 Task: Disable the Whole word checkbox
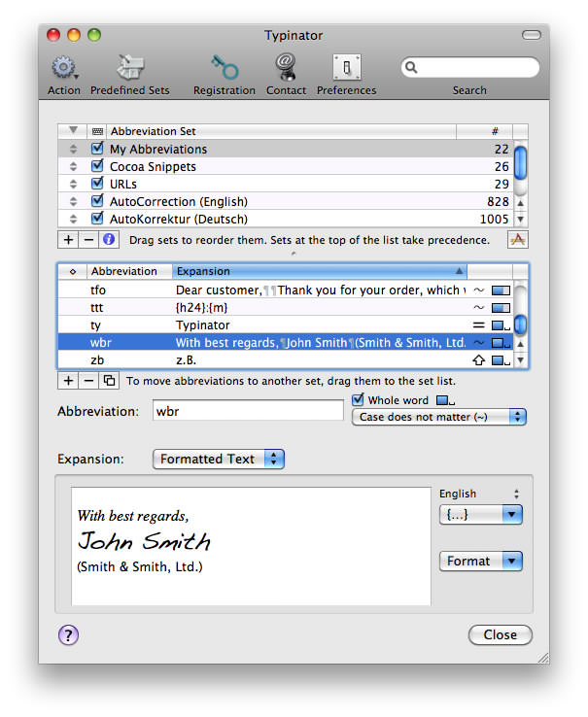point(358,400)
